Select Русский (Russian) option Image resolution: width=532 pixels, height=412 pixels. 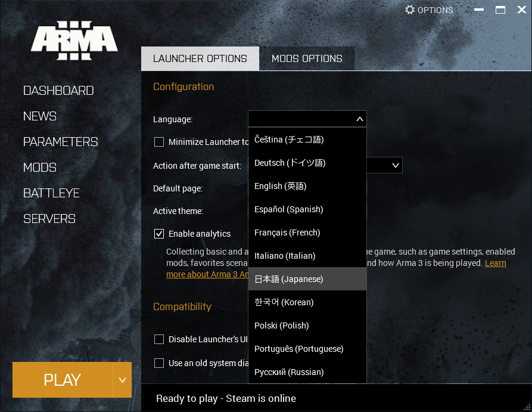click(x=307, y=372)
